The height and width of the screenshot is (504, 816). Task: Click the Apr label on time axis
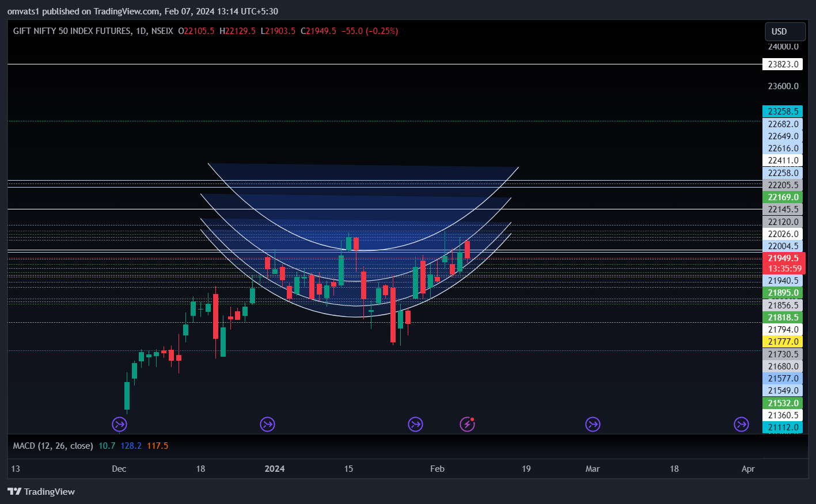coord(748,469)
